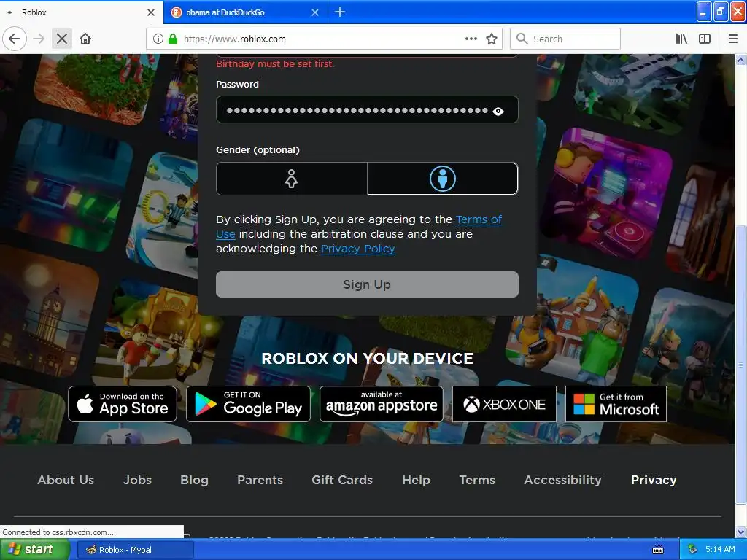Click the ROBLOX ON YOUR DEVICE heading
747x560 pixels.
[368, 359]
